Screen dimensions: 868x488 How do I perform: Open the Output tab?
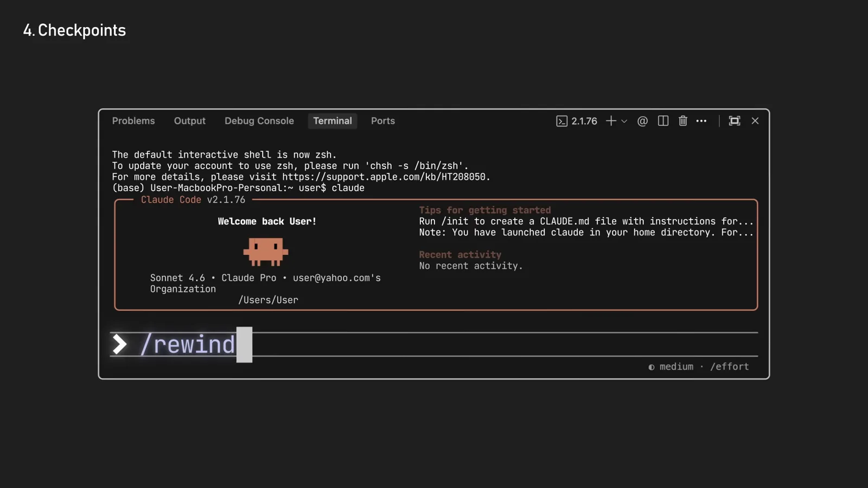pos(189,121)
